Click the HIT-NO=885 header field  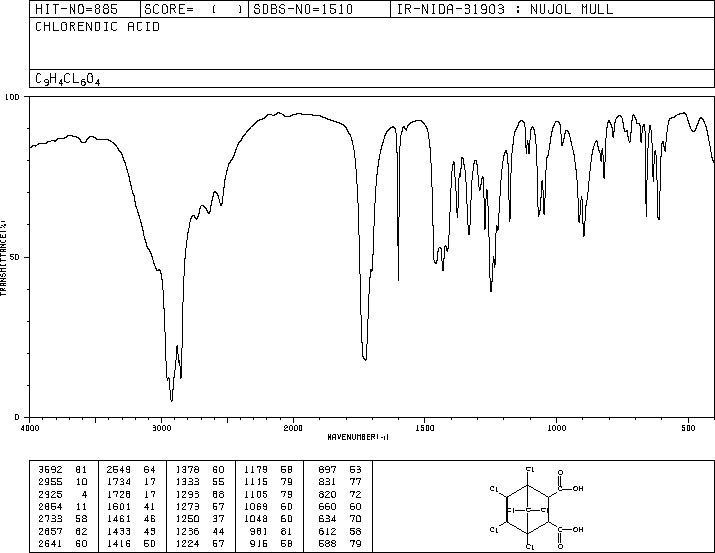coord(85,9)
